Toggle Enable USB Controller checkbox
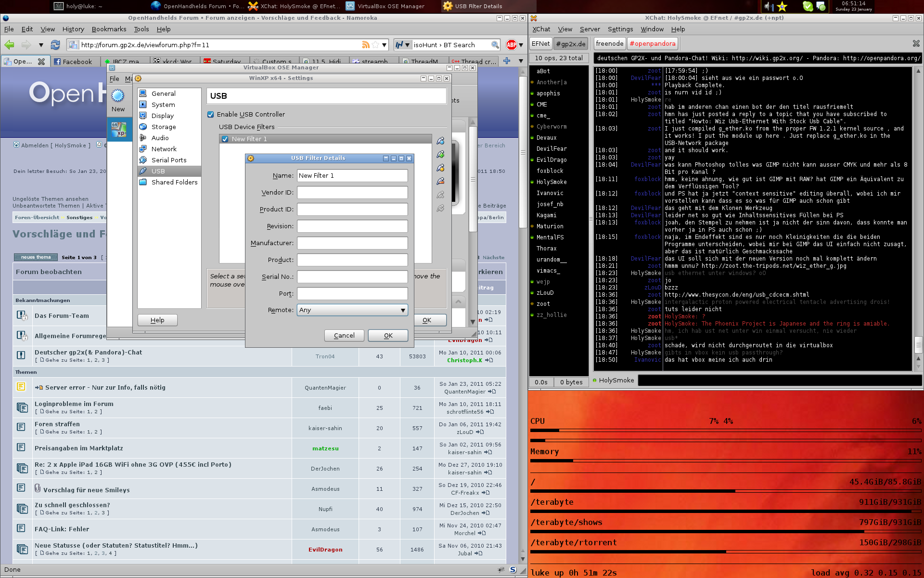 click(x=210, y=114)
